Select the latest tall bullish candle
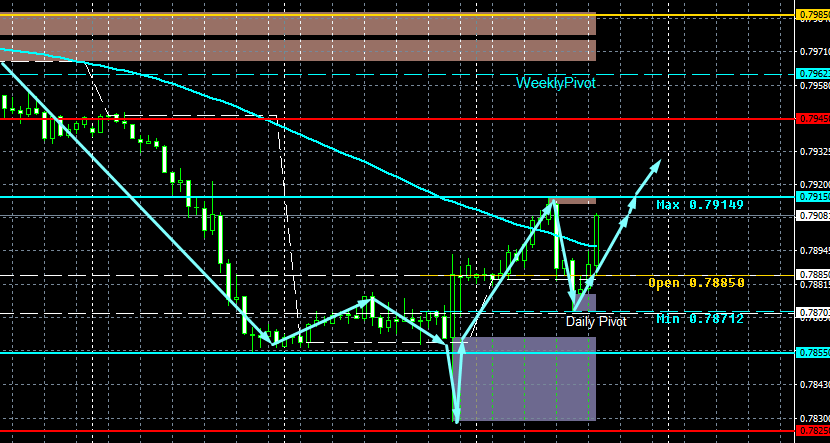830x443 pixels. point(597,239)
